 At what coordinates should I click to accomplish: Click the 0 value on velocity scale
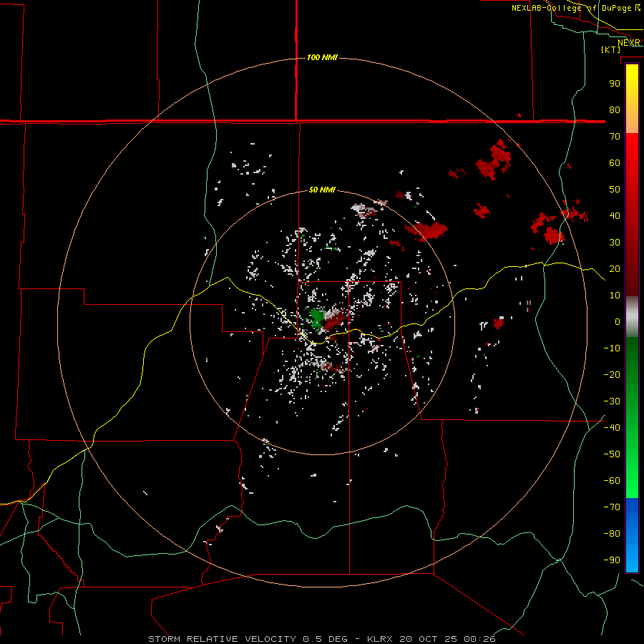tap(618, 322)
